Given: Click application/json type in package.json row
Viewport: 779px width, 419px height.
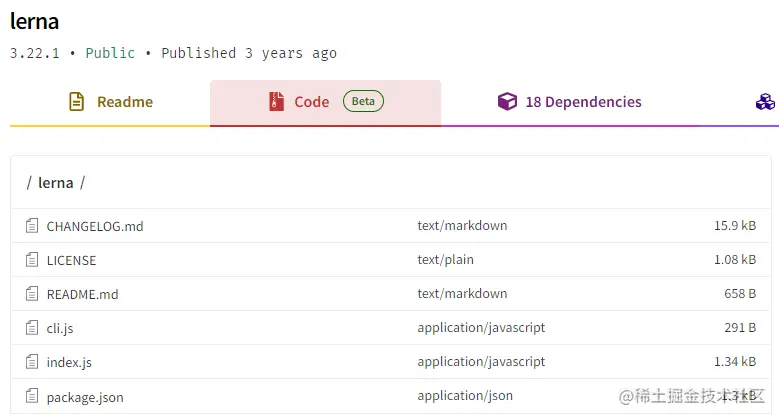Looking at the screenshot, I should coord(465,396).
